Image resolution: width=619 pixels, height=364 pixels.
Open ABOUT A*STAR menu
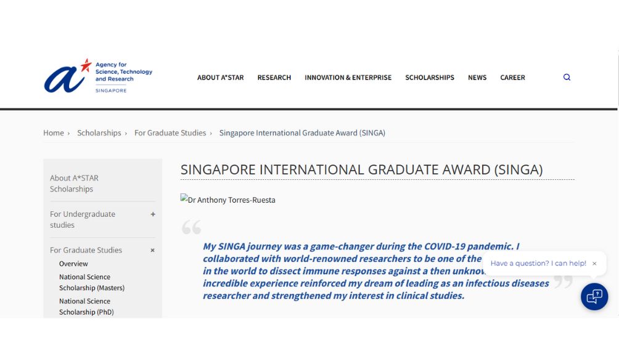[x=220, y=78]
